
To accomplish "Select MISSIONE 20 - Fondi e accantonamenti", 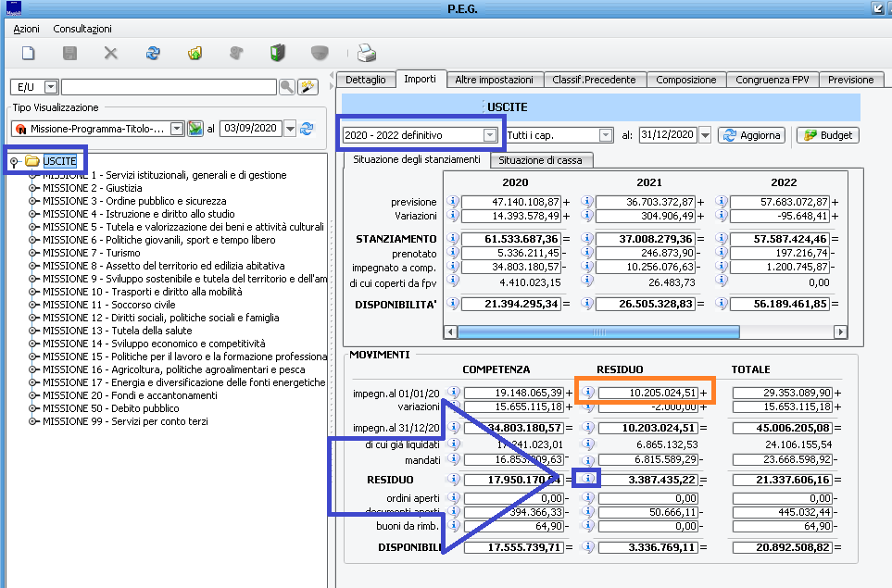I will pos(130,395).
